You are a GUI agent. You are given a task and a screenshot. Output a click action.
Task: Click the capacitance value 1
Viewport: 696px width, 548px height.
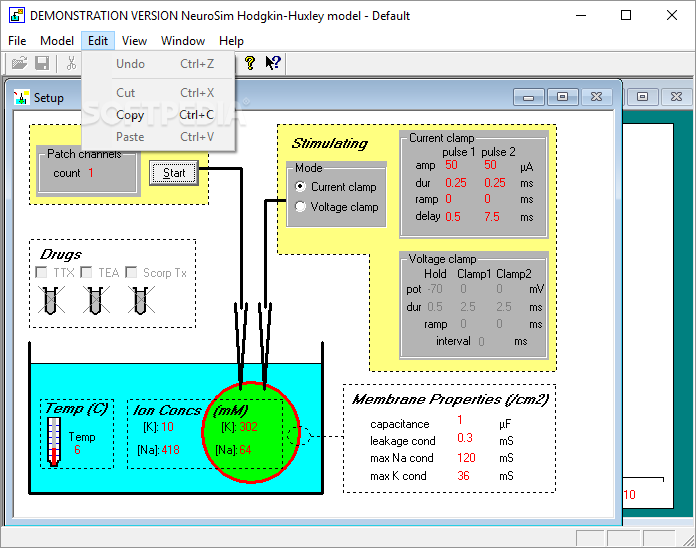click(460, 420)
